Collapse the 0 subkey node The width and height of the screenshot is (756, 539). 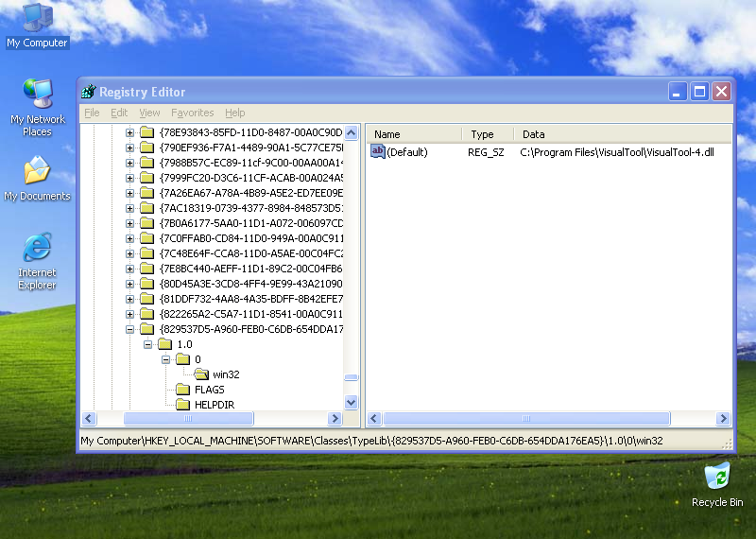coord(166,359)
